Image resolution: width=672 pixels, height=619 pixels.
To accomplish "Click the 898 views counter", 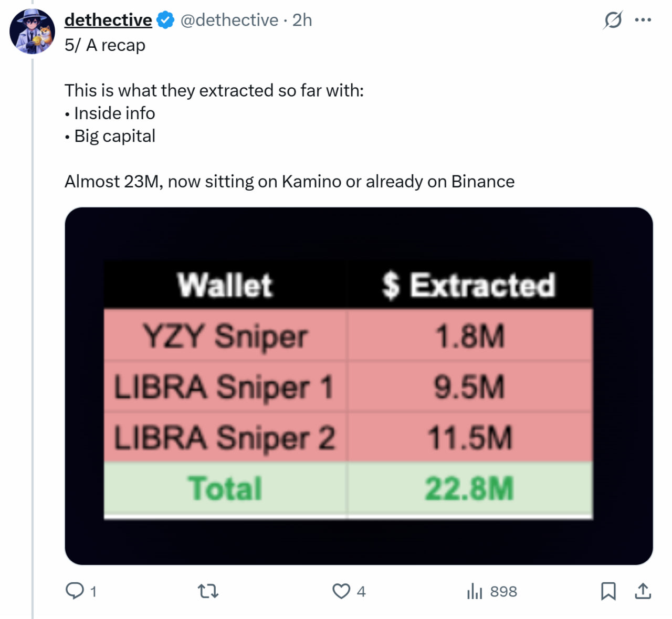I will (x=503, y=591).
